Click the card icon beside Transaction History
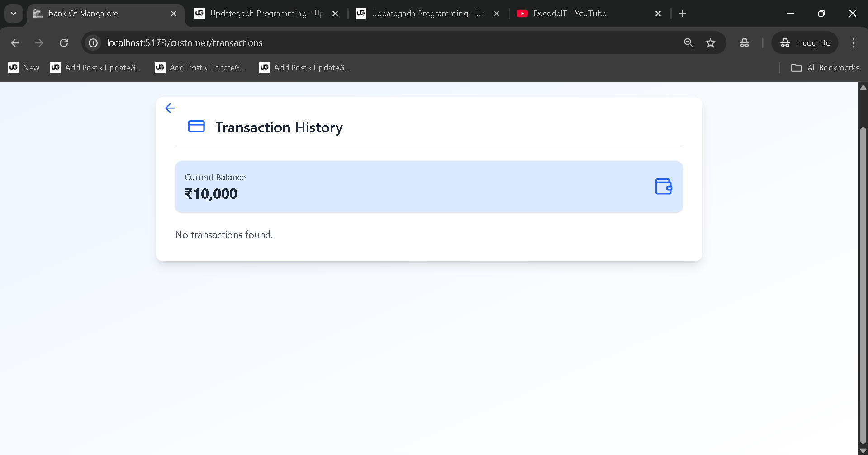The image size is (868, 455). point(196,127)
